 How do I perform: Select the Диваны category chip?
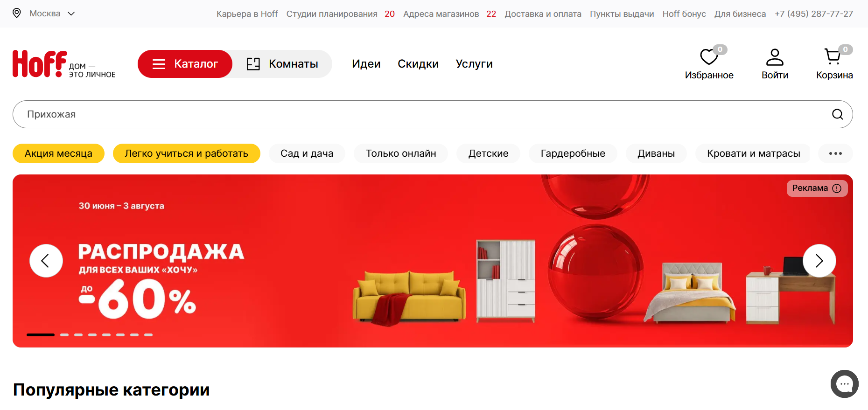pos(656,153)
